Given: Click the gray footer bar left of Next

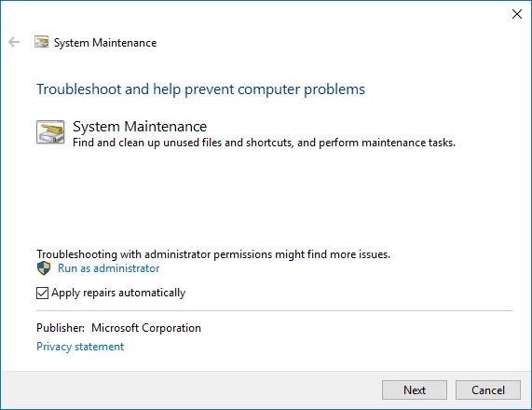Looking at the screenshot, I should click(191, 390).
